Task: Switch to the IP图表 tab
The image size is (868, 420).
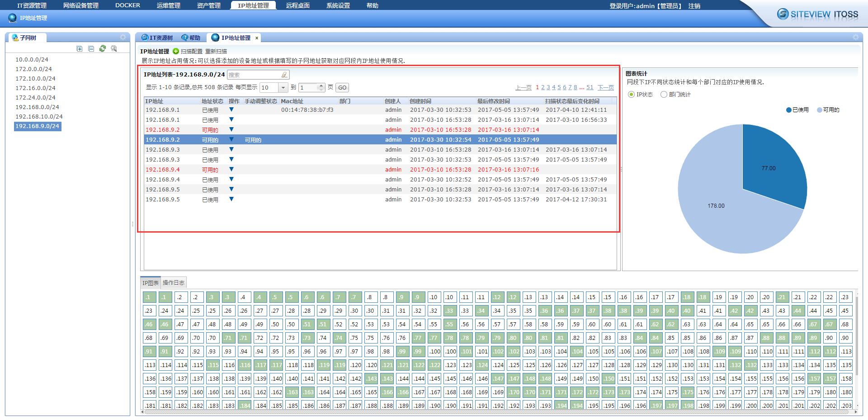Action: (x=151, y=283)
